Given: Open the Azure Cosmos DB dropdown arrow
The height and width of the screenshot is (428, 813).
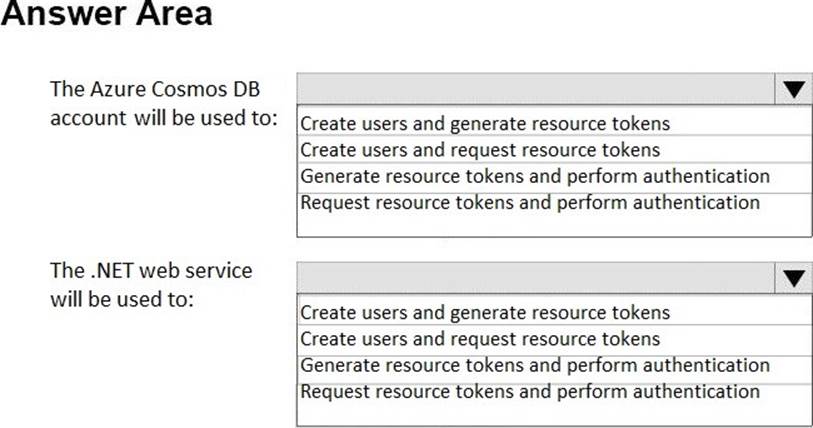Looking at the screenshot, I should (x=793, y=89).
